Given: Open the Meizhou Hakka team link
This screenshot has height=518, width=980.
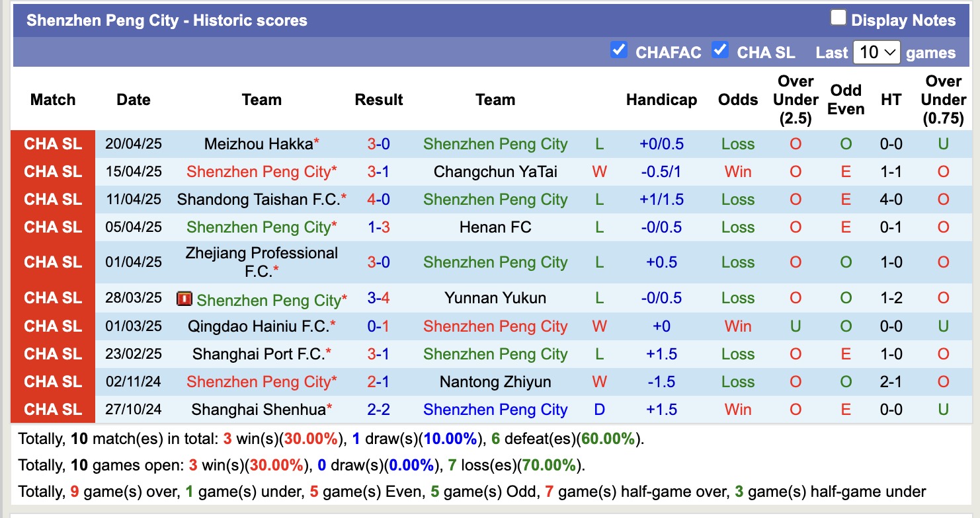Looking at the screenshot, I should coord(259,143).
